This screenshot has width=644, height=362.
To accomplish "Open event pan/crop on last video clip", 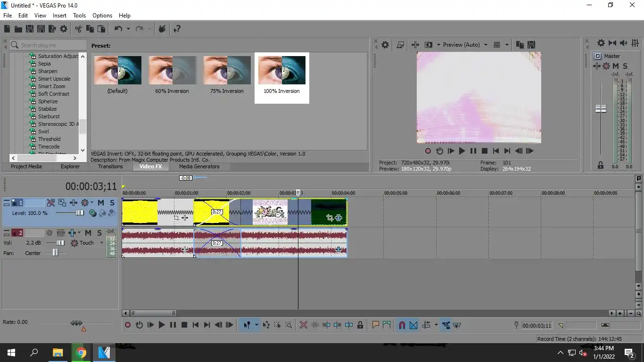I will 330,218.
